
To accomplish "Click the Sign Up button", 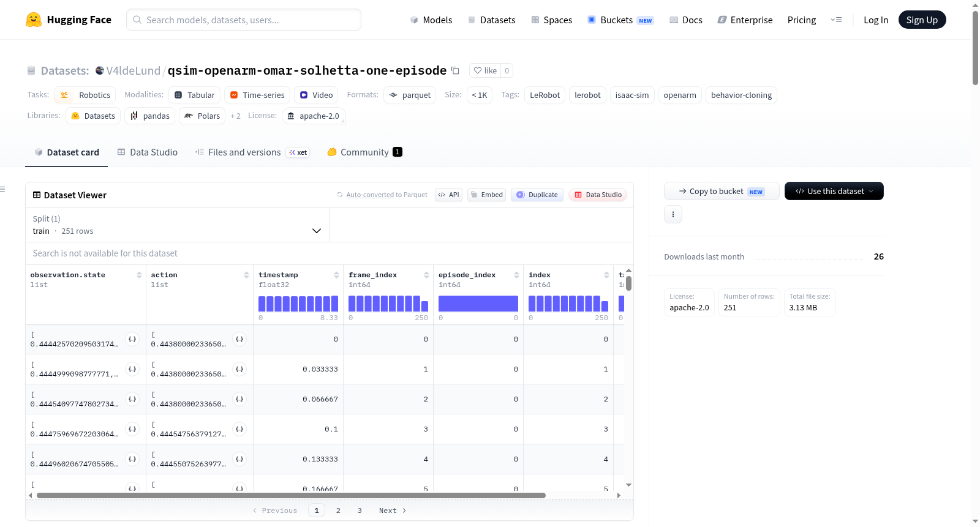I will 922,20.
